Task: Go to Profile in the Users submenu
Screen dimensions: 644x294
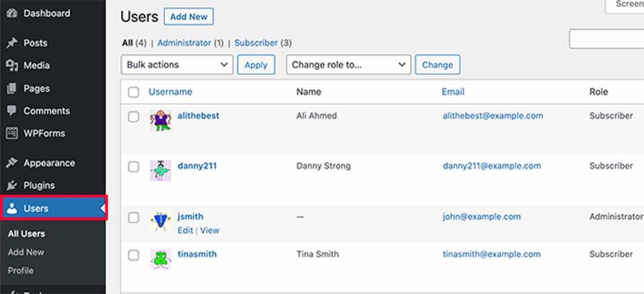Action: coord(21,271)
